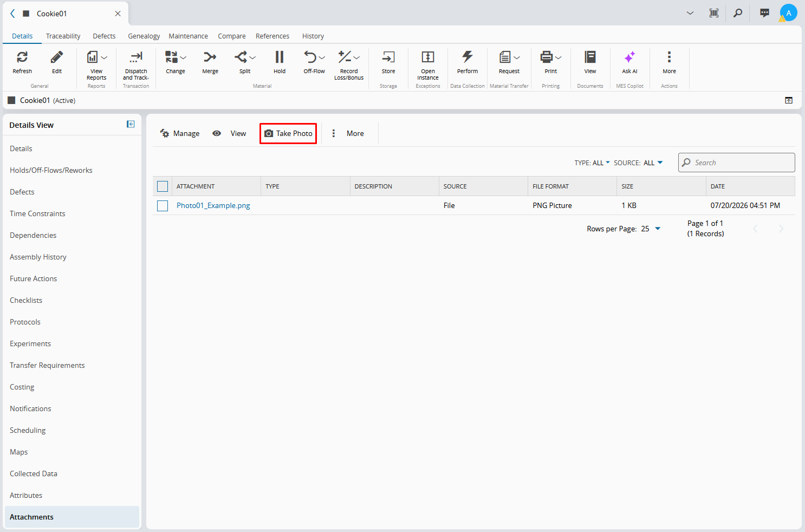This screenshot has width=805, height=532.
Task: Collapse the Details View panel
Action: coord(131,124)
